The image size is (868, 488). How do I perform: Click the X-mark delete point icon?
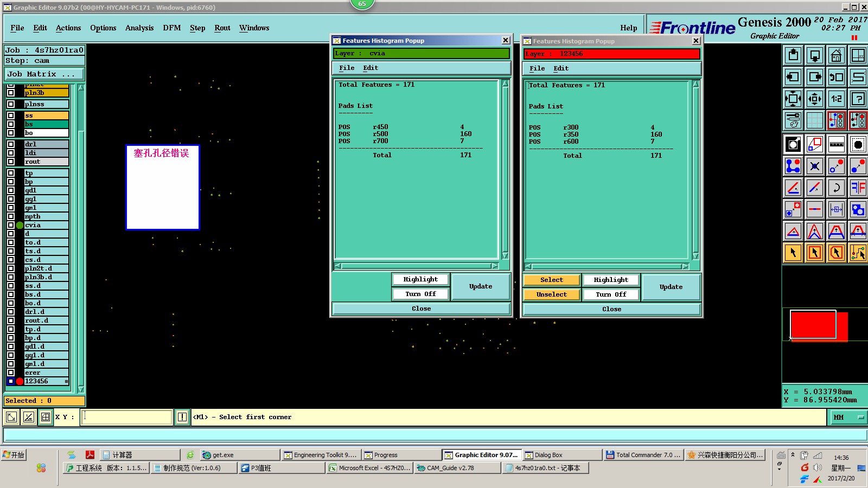click(815, 166)
